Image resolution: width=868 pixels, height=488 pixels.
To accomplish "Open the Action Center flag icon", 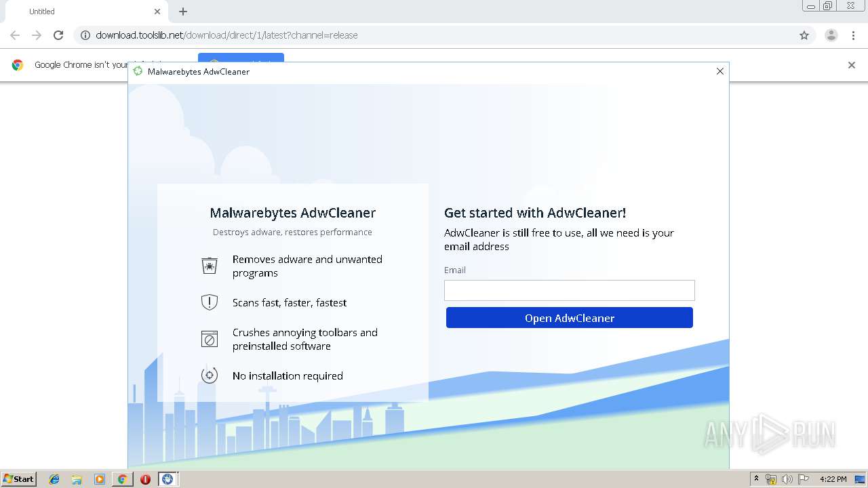I will [804, 479].
